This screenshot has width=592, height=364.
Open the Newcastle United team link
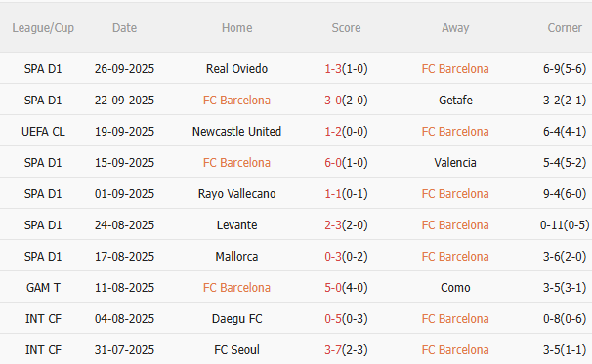(236, 132)
